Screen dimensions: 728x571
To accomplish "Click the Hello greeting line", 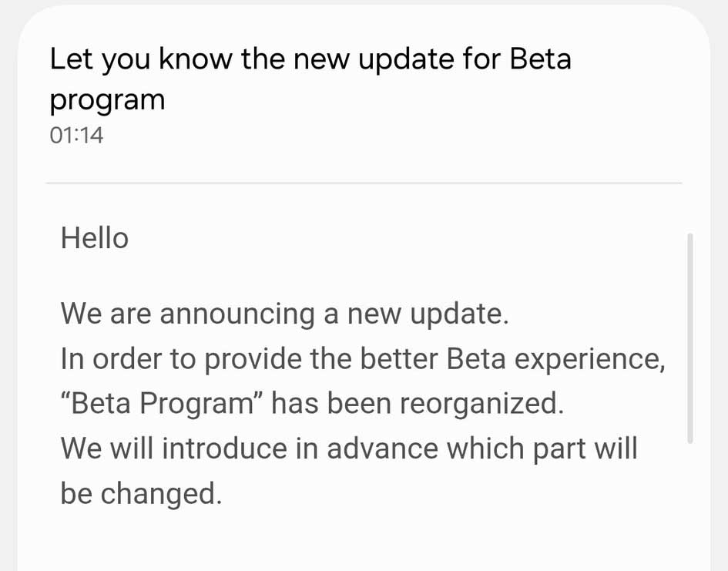I will pos(95,238).
